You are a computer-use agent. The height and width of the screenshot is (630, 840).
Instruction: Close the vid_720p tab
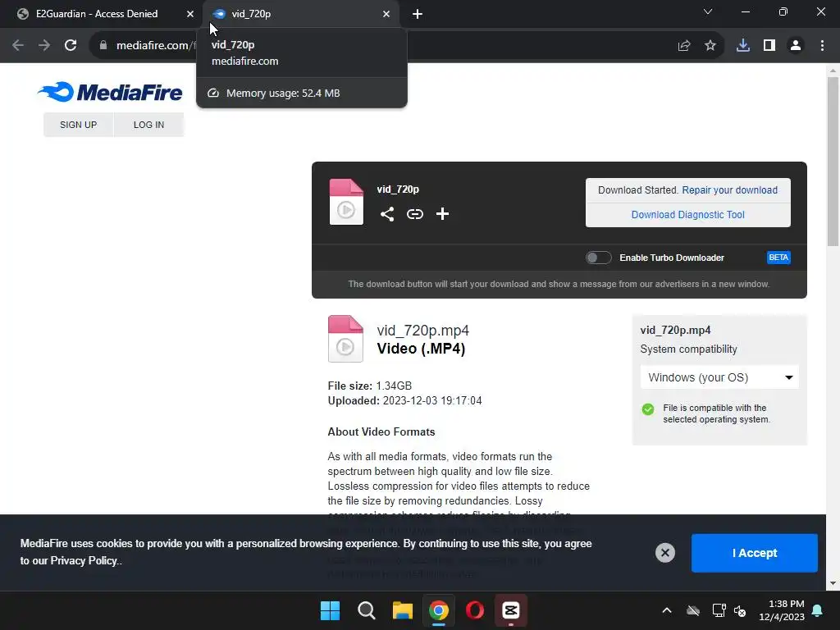(386, 14)
